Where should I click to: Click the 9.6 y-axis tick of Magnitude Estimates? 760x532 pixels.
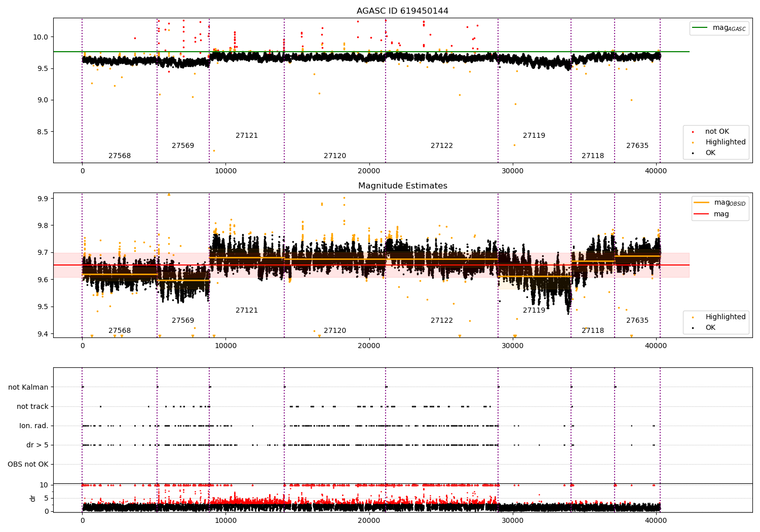pyautogui.click(x=43, y=280)
